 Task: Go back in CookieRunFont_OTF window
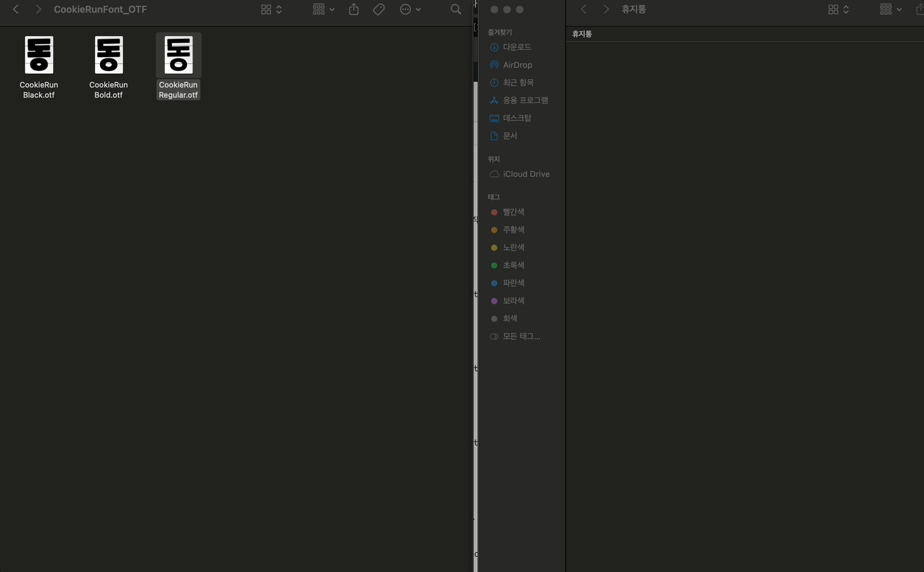pyautogui.click(x=16, y=10)
